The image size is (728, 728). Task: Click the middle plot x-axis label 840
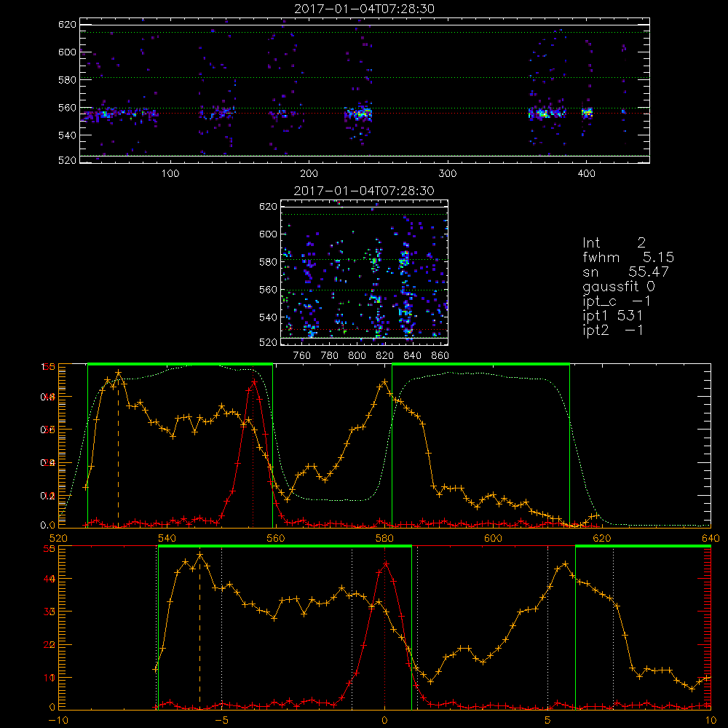(x=413, y=356)
